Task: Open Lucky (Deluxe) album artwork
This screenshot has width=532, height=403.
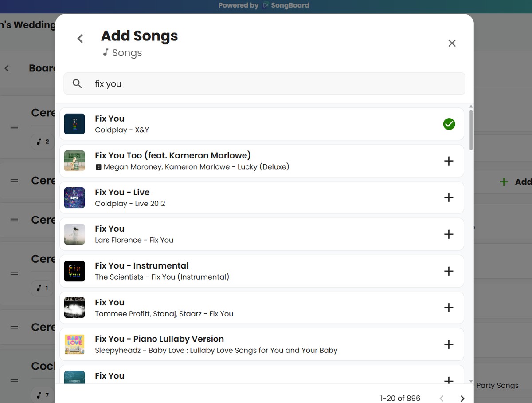Action: [74, 161]
